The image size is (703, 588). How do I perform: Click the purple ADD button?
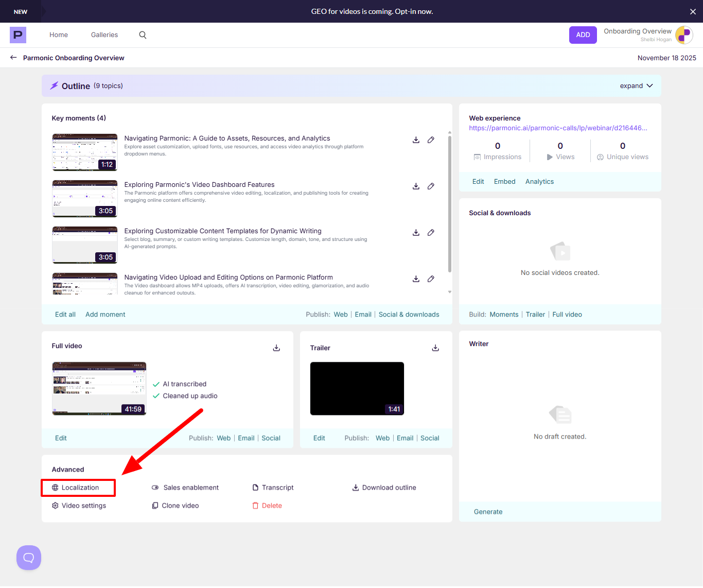(583, 35)
